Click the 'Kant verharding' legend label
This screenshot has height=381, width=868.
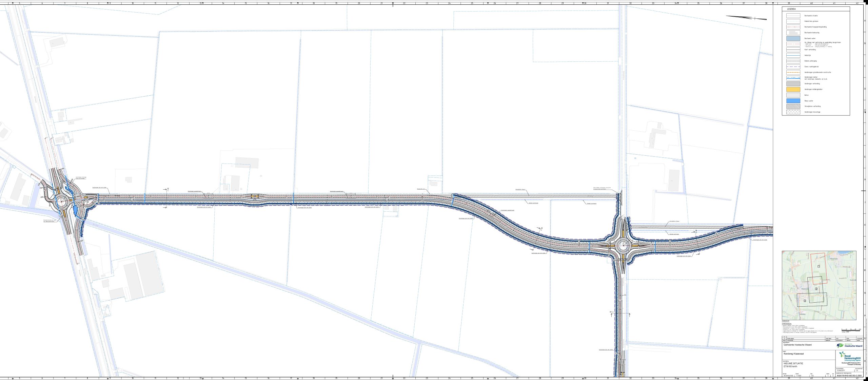coord(810,50)
